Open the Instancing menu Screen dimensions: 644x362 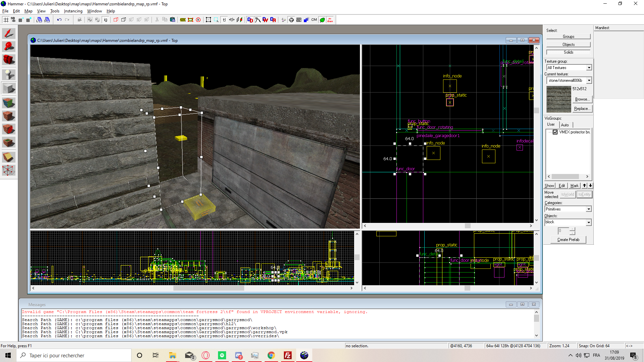(73, 11)
